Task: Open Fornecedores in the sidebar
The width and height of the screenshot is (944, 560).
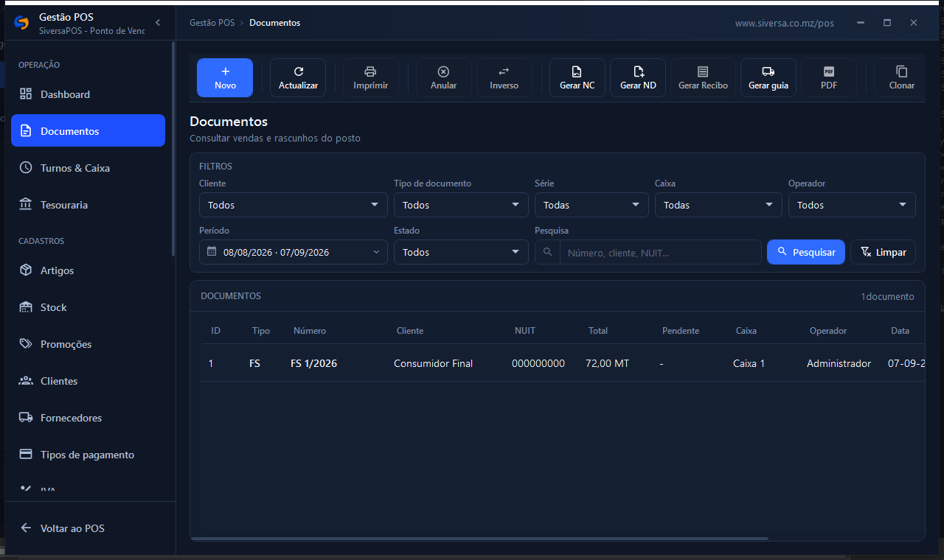Action: point(88,418)
